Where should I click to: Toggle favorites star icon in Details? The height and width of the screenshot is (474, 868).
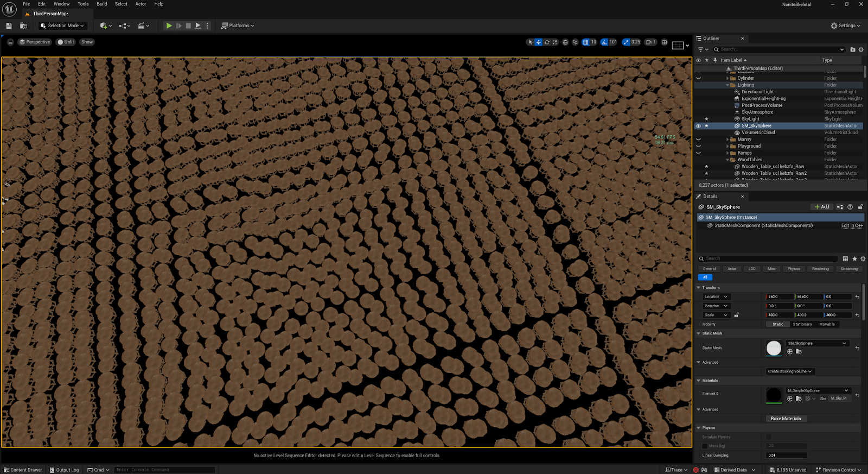[x=854, y=258]
